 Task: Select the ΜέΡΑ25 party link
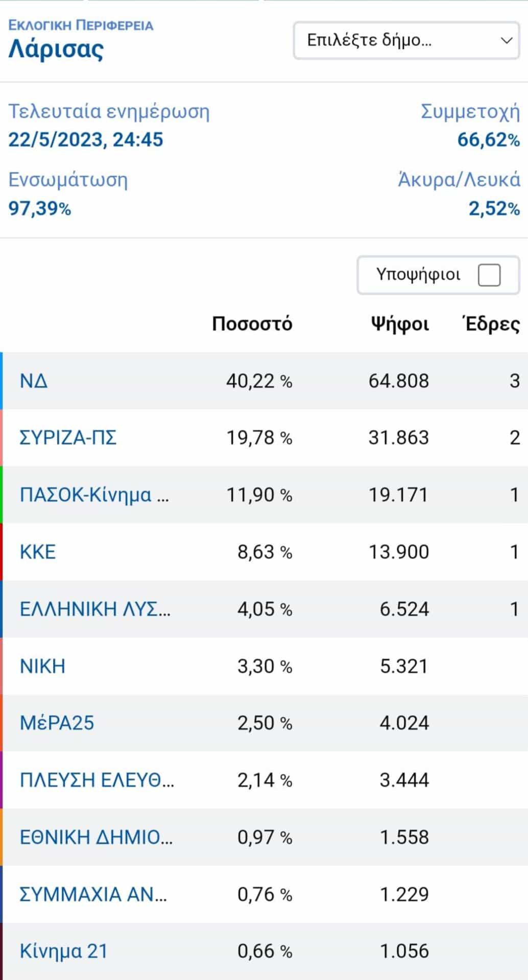57,723
